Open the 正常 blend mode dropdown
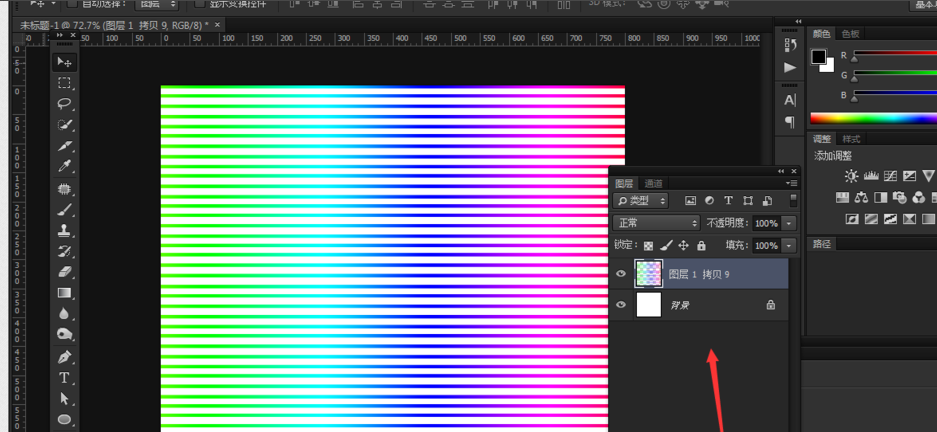The width and height of the screenshot is (937, 432). tap(656, 223)
